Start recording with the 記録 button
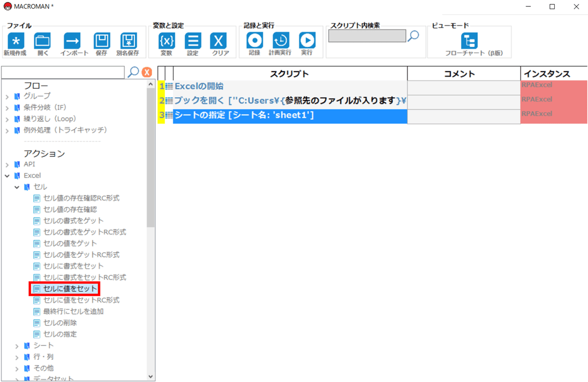The width and height of the screenshot is (588, 382). click(x=254, y=41)
